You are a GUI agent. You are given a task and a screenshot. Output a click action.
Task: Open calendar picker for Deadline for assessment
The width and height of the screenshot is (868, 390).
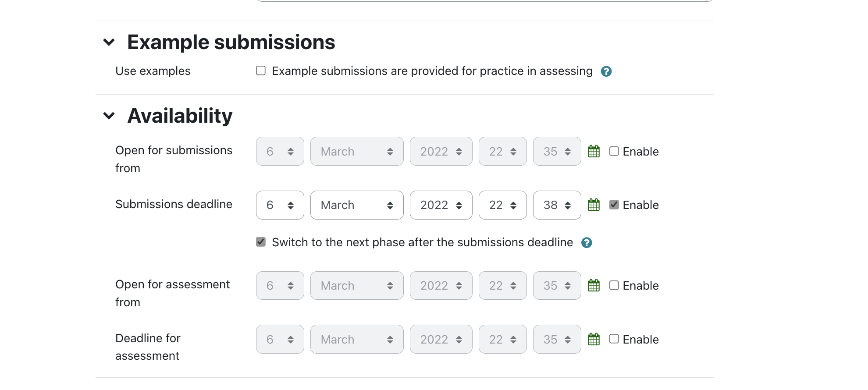click(594, 339)
